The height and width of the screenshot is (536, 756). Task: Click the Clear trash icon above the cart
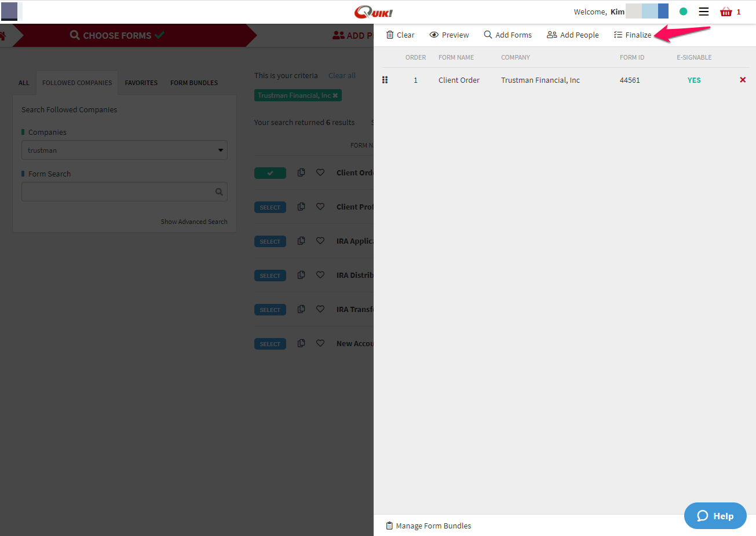(389, 35)
